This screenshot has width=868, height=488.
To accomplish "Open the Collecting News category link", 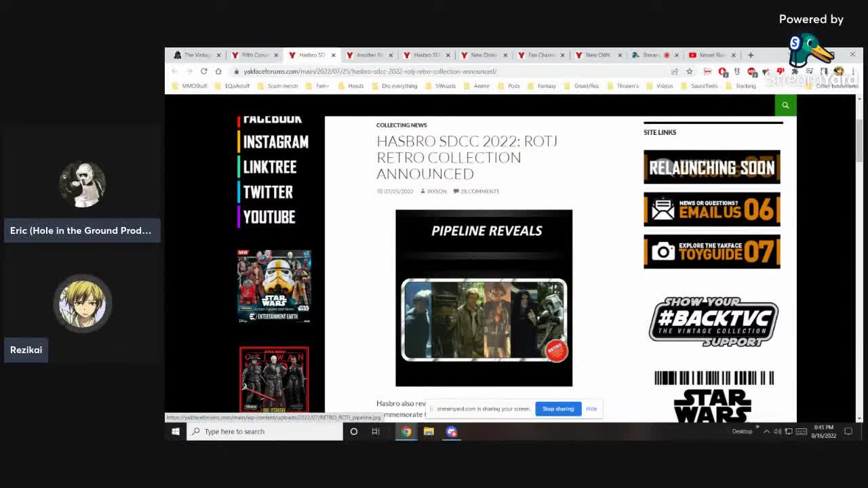I will (x=401, y=125).
